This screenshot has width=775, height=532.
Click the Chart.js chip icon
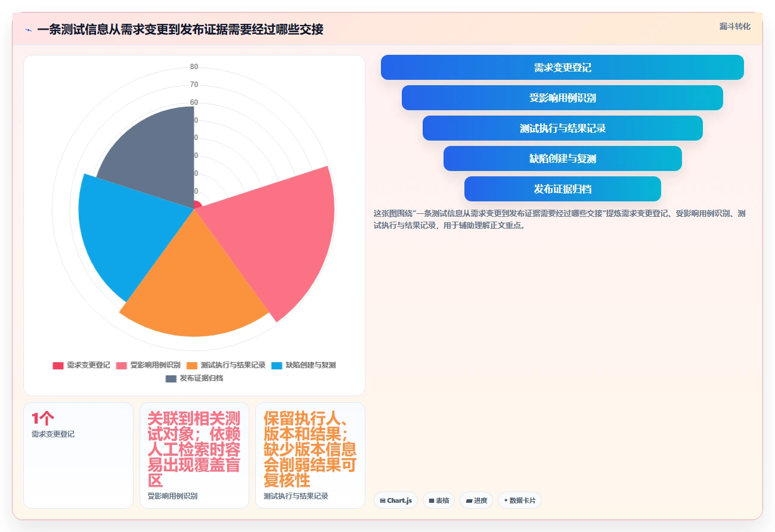pyautogui.click(x=383, y=501)
